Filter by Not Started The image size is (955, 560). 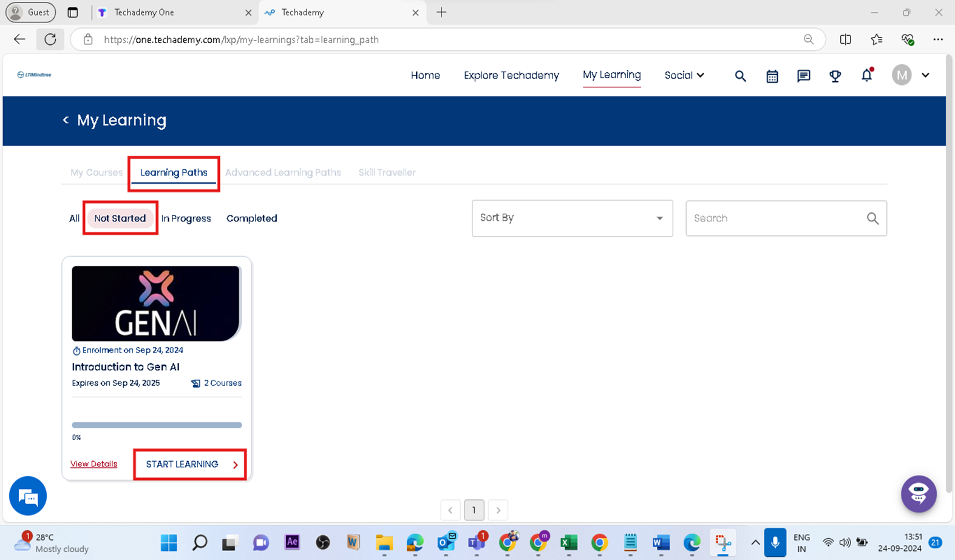120,218
